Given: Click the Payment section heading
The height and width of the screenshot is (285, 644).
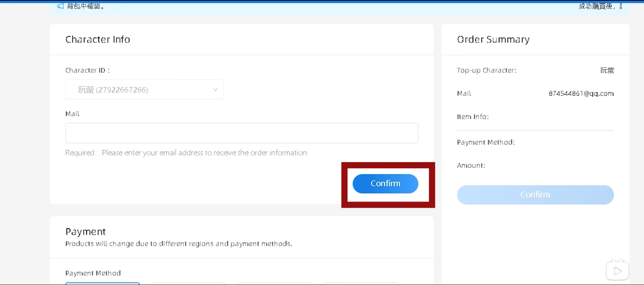Looking at the screenshot, I should [x=85, y=231].
